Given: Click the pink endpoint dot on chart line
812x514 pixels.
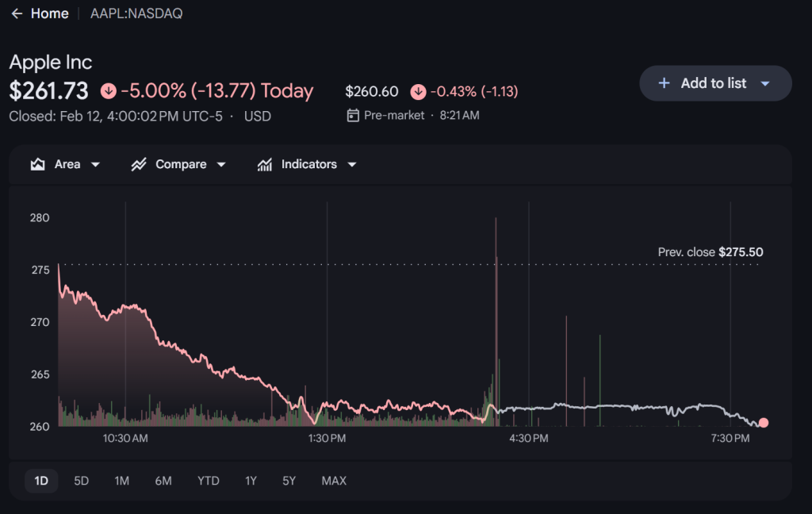Looking at the screenshot, I should click(x=763, y=423).
